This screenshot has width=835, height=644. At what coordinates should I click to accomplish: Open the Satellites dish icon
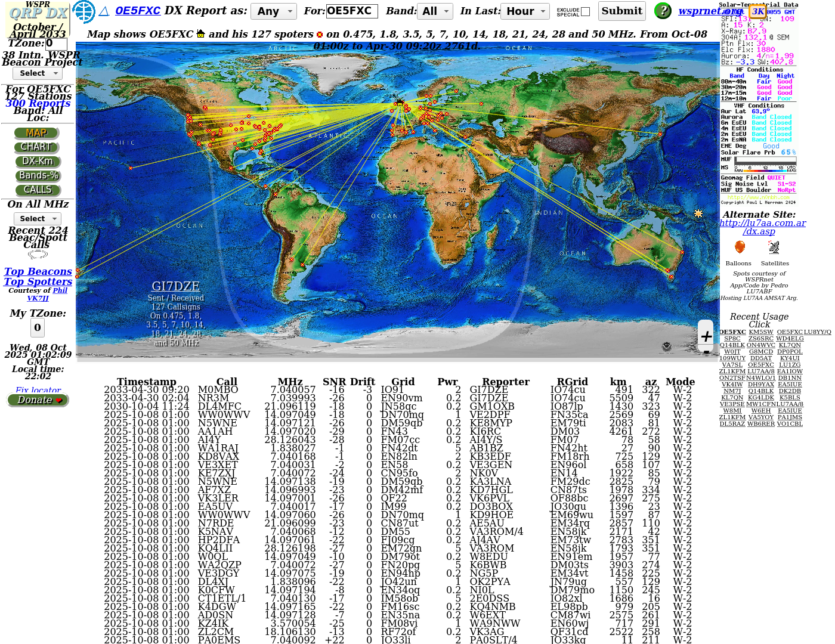point(774,247)
